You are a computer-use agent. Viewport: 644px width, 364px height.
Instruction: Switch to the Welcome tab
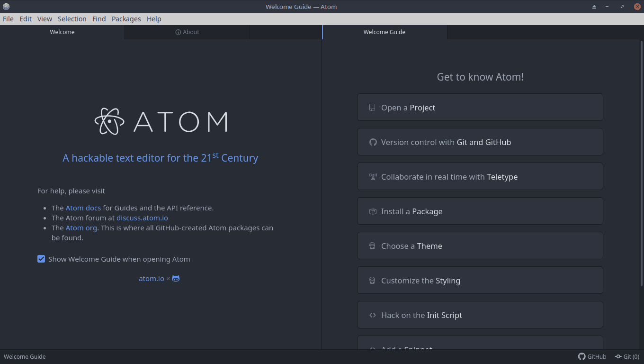62,32
